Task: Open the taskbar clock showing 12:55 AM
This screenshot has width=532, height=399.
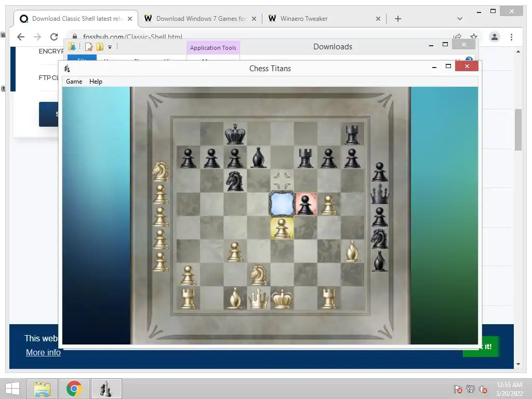Action: [x=509, y=389]
